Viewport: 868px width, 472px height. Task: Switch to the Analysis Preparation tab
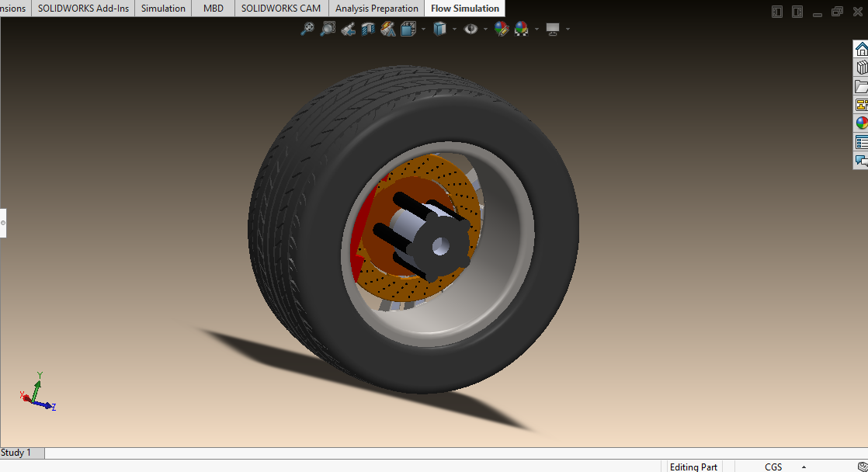377,9
